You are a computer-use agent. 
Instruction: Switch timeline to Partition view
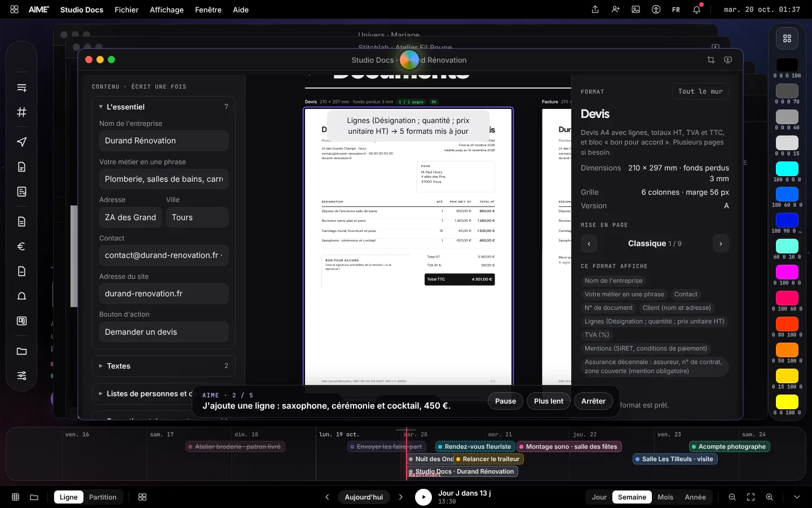pos(103,497)
